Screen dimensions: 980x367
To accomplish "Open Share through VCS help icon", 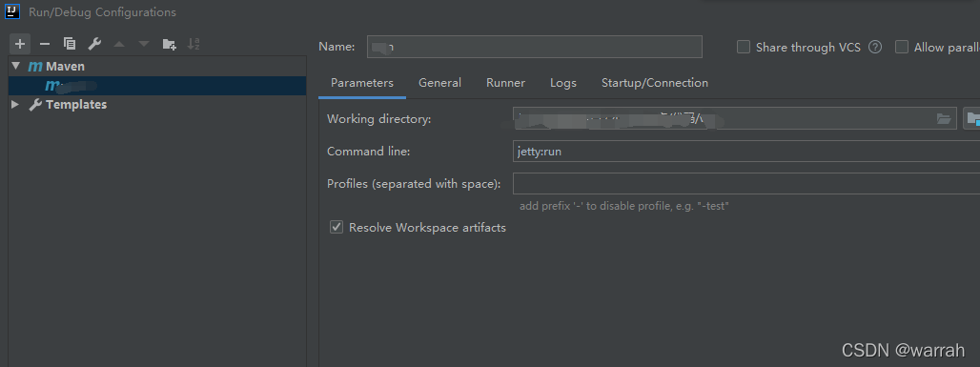I will (875, 47).
